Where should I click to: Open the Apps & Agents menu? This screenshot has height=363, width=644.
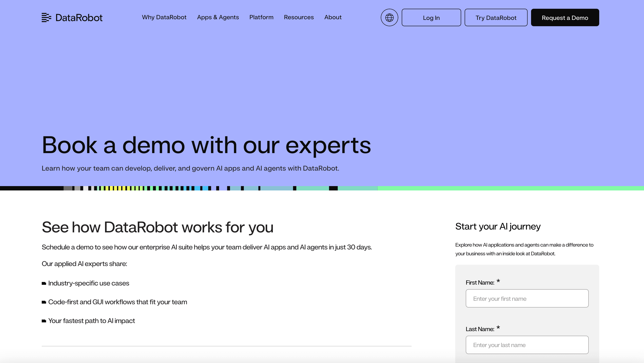coord(218,17)
